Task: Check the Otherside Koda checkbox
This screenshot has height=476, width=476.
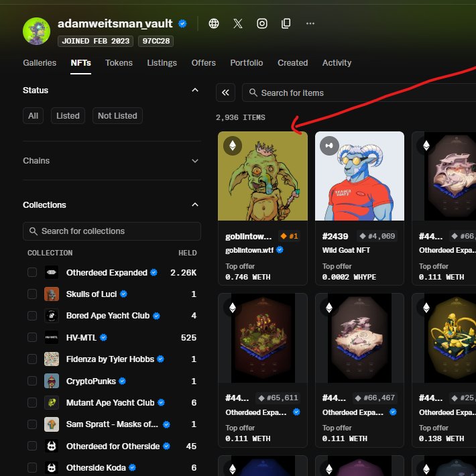Action: pyautogui.click(x=32, y=467)
